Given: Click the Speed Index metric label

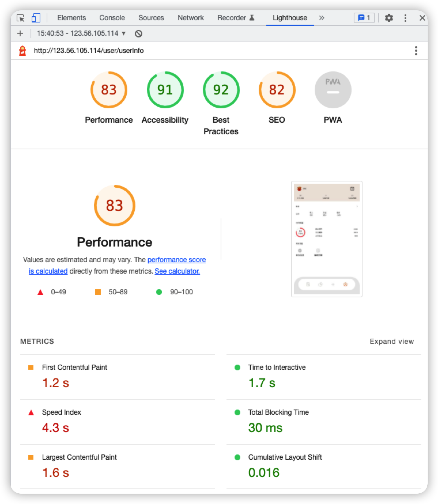Looking at the screenshot, I should click(61, 412).
